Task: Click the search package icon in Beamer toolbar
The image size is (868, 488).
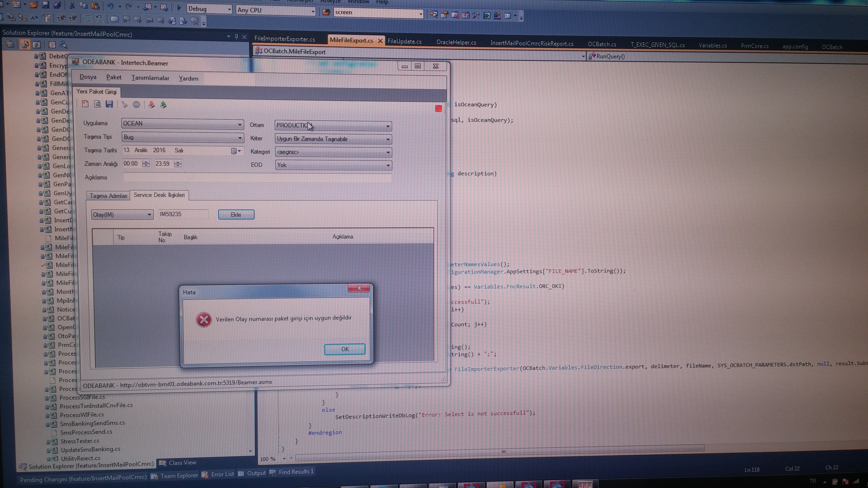Action: 97,104
